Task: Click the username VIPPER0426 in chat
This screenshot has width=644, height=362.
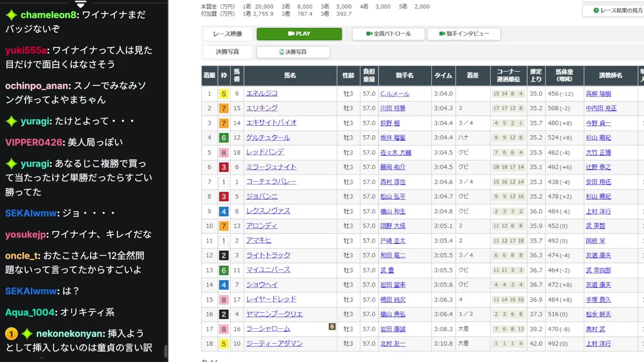Action: coord(33,142)
